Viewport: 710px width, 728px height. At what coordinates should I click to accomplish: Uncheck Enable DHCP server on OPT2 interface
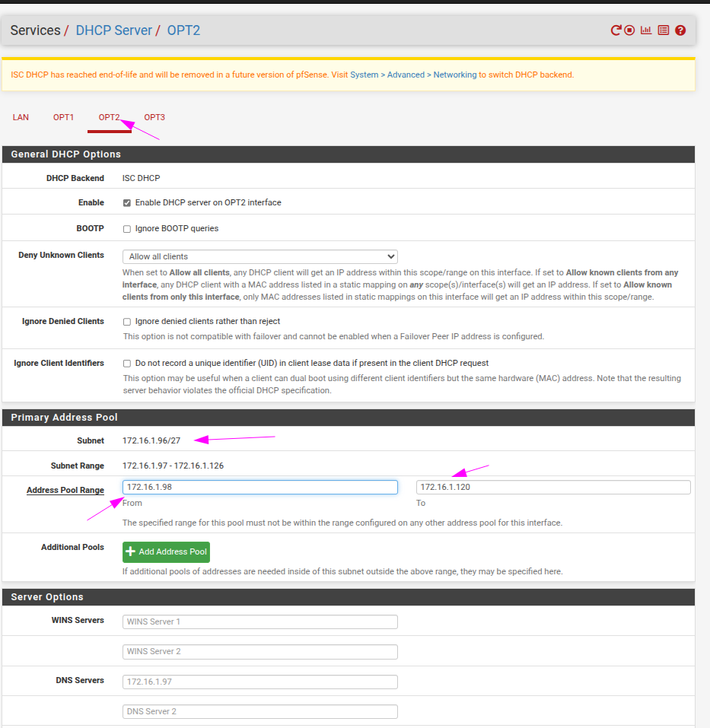tap(127, 203)
